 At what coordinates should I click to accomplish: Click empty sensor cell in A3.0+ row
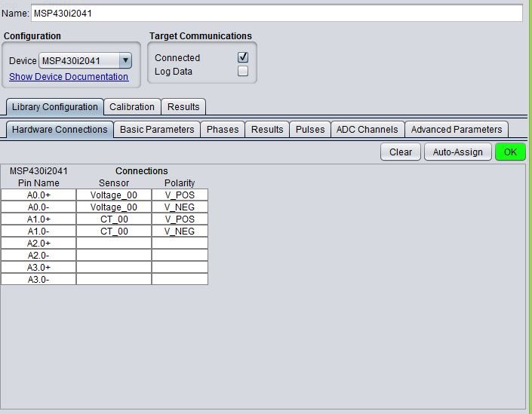click(114, 268)
